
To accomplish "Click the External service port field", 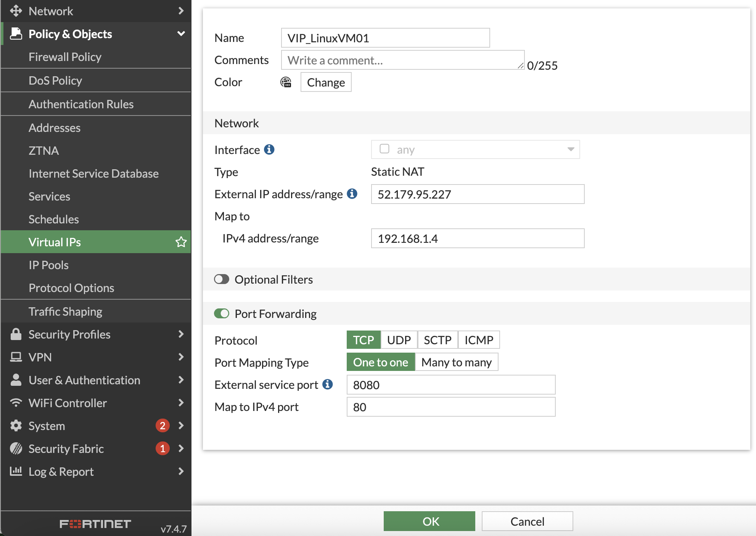I will tap(451, 385).
